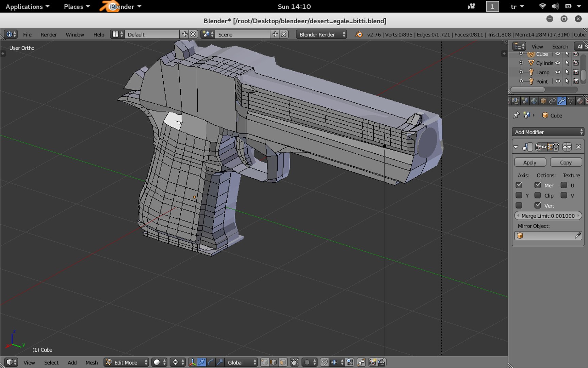
Task: Toggle limit selection to visible
Action: [295, 362]
